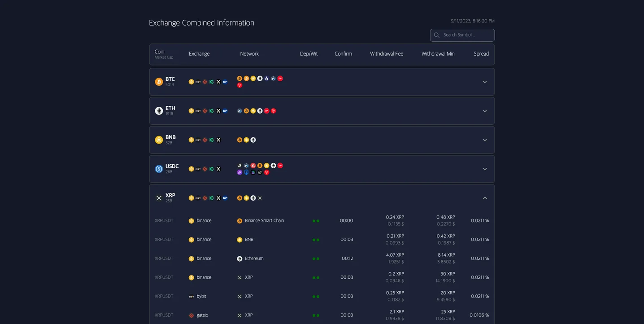Click Upbit exchange icon in the ETH row
Image resolution: width=644 pixels, height=324 pixels.
coord(225,111)
